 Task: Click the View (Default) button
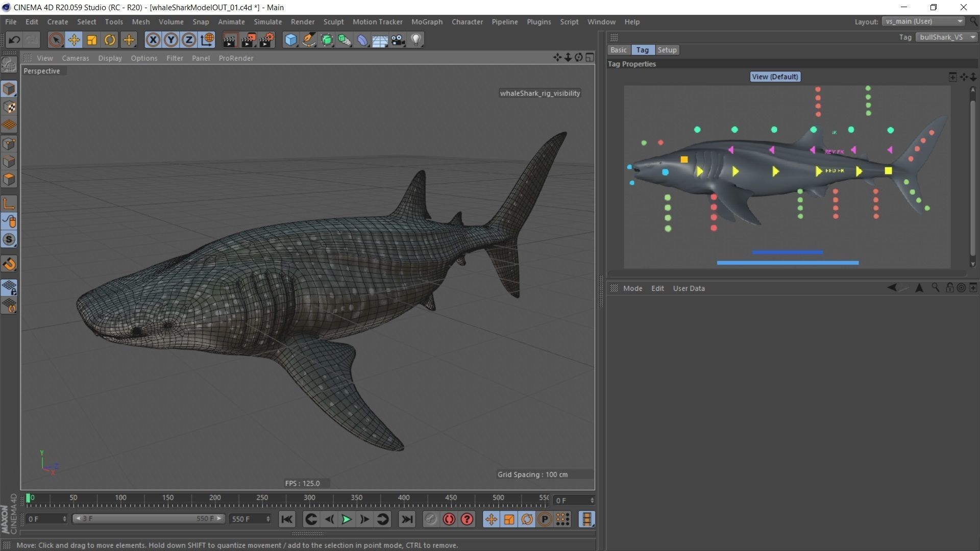pyautogui.click(x=775, y=77)
